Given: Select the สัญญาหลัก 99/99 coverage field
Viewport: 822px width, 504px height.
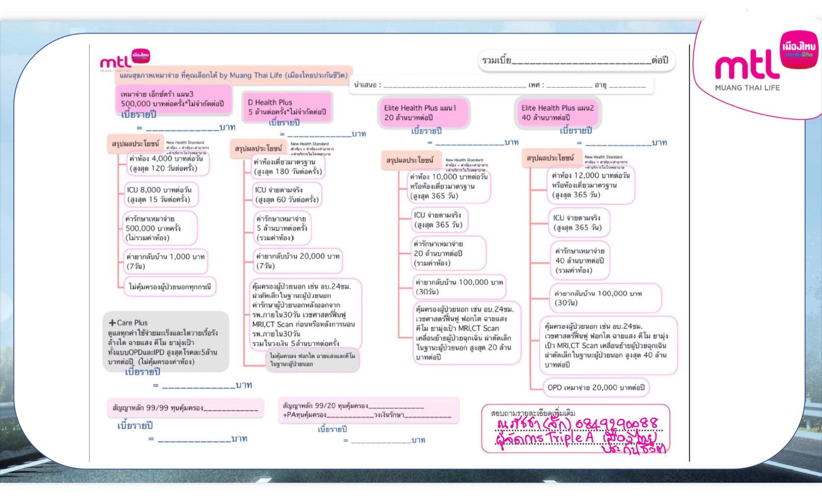Looking at the screenshot, I should tap(185, 408).
